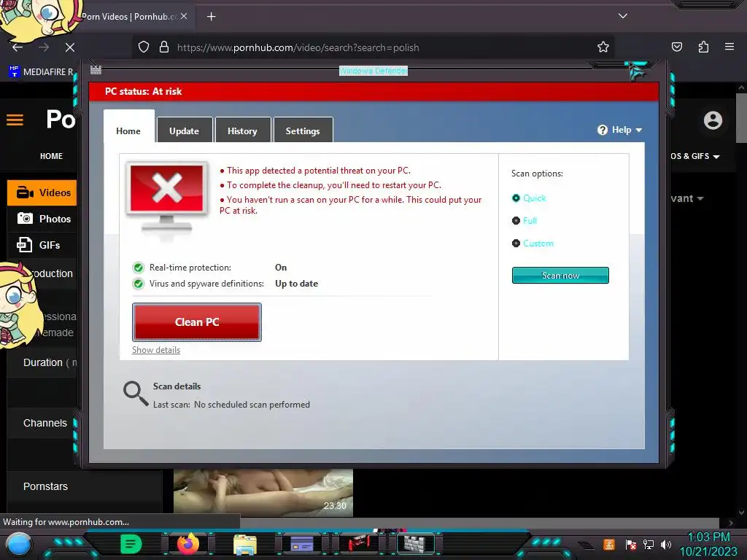The width and height of the screenshot is (747, 560).
Task: Click the Help question mark icon
Action: [602, 130]
